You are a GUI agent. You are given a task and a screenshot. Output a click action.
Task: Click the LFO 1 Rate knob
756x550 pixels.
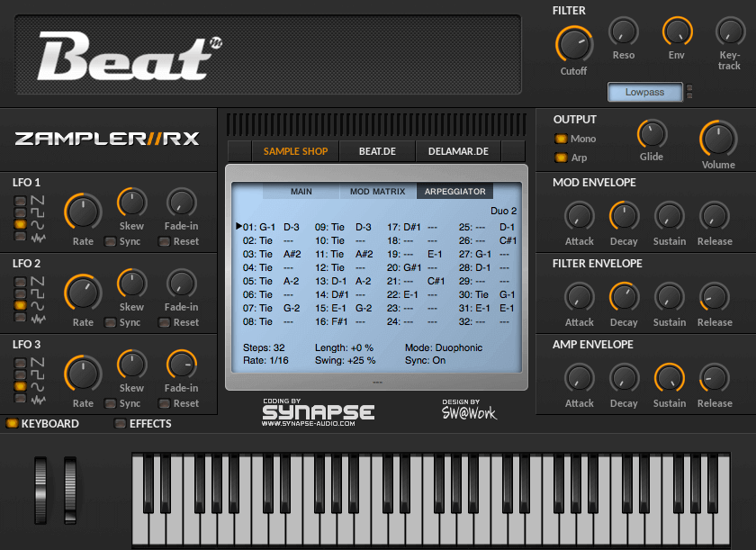[x=83, y=212]
